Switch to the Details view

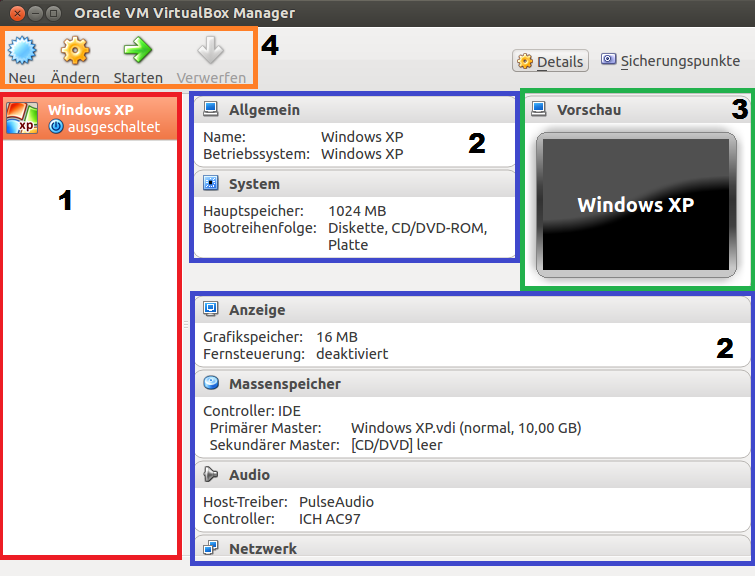[550, 61]
